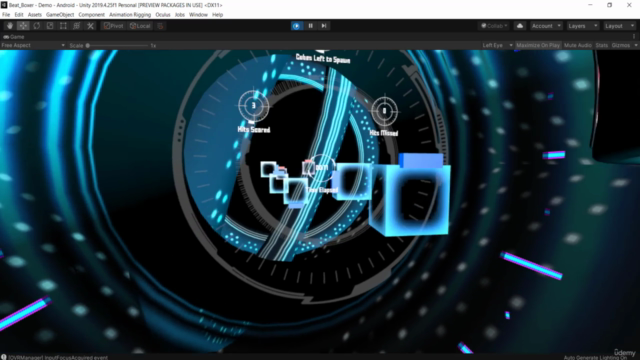This screenshot has height=360, width=640.
Task: Pause the running game
Action: 310,26
